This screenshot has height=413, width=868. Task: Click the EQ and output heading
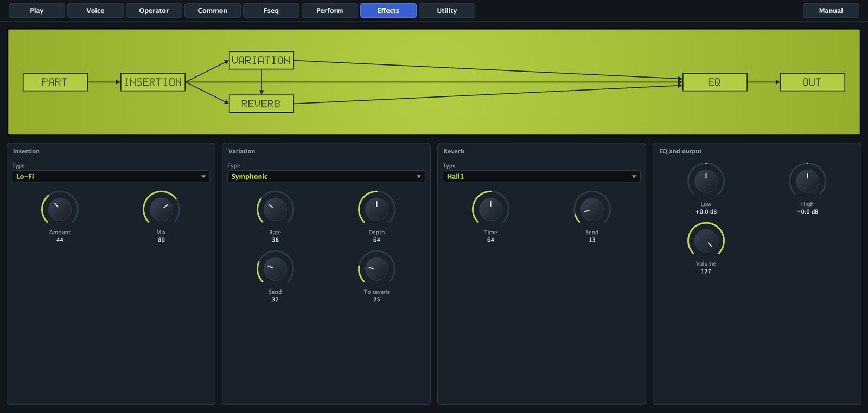pos(680,151)
